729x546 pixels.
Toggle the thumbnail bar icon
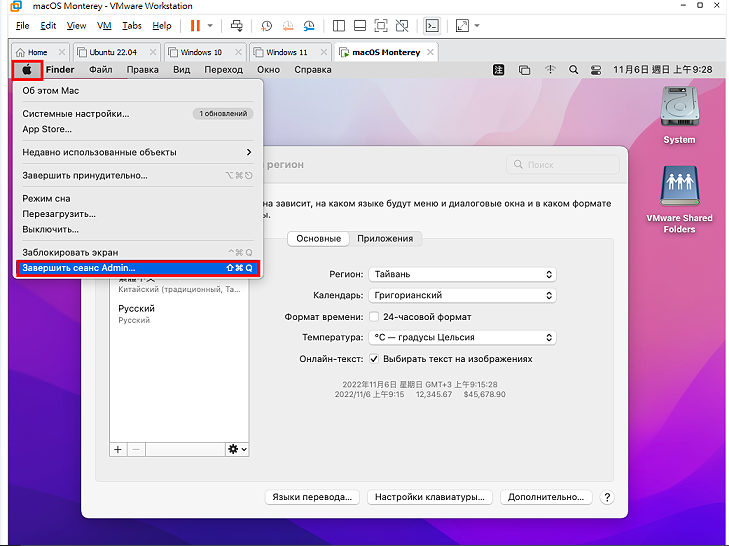click(360, 26)
